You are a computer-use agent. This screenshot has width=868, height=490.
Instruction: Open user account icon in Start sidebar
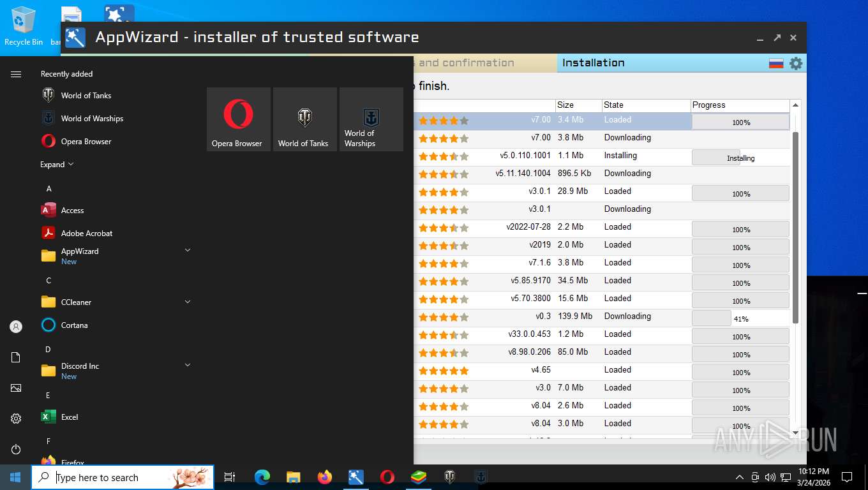(16, 327)
